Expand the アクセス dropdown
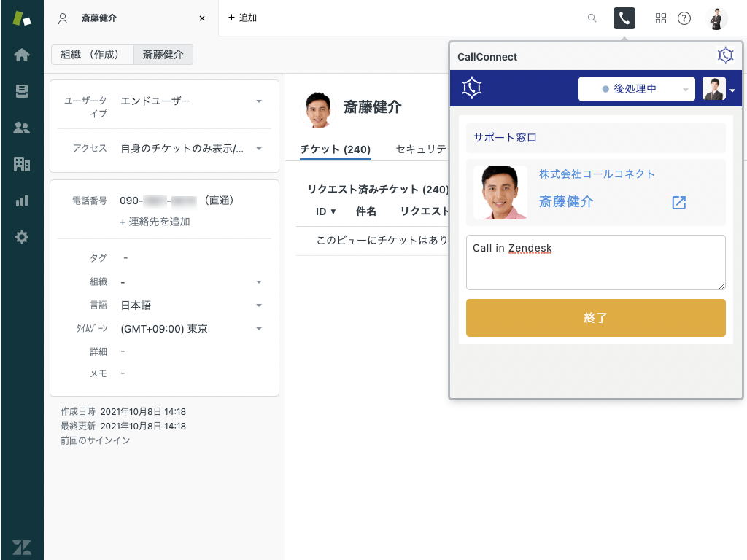Screen dimensions: 747x560 [x=259, y=149]
